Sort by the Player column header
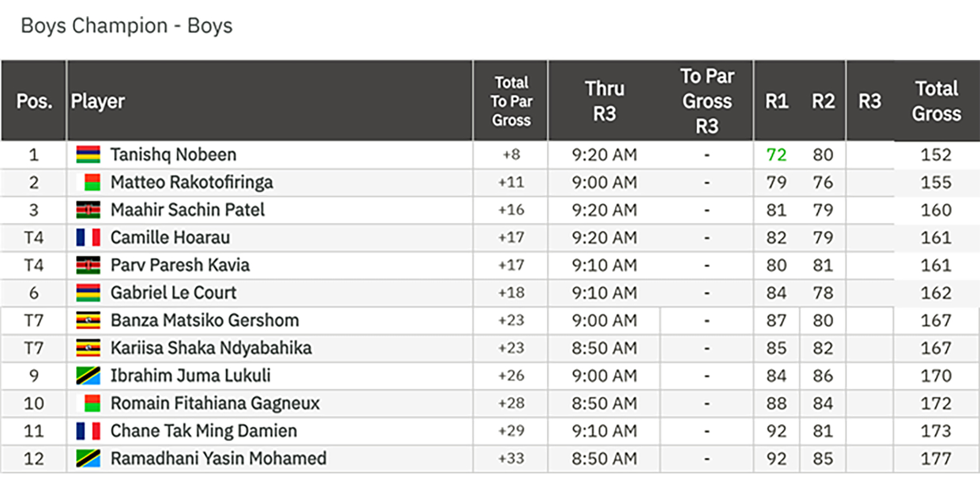The width and height of the screenshot is (980, 487). click(x=98, y=101)
